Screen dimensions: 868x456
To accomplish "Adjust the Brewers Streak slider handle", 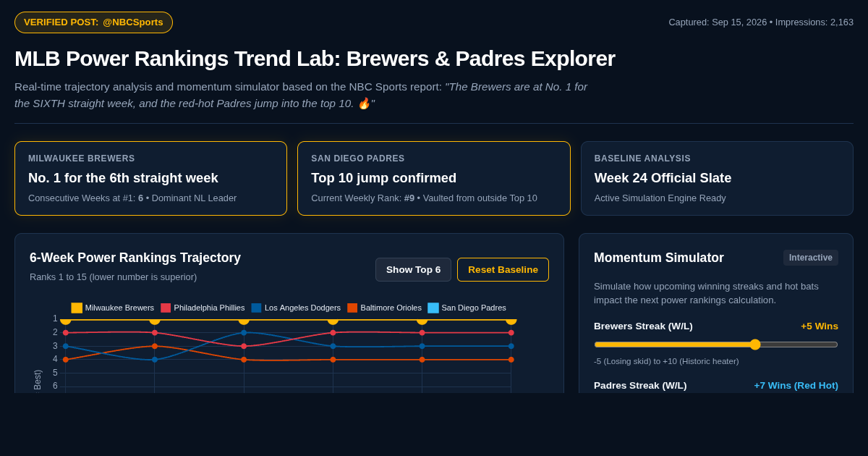I will (x=755, y=345).
